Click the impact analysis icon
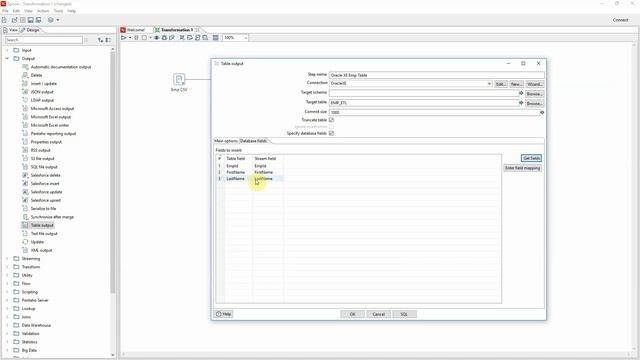 [190, 38]
